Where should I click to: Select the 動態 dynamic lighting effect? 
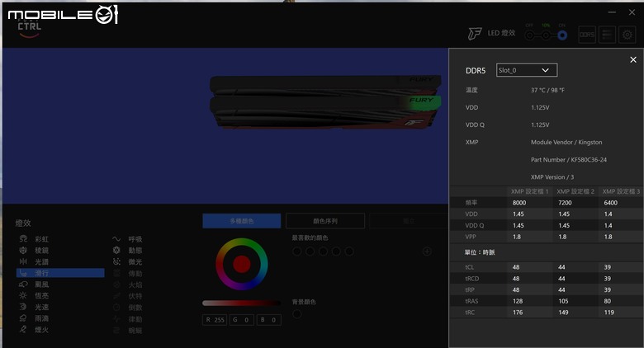point(128,251)
